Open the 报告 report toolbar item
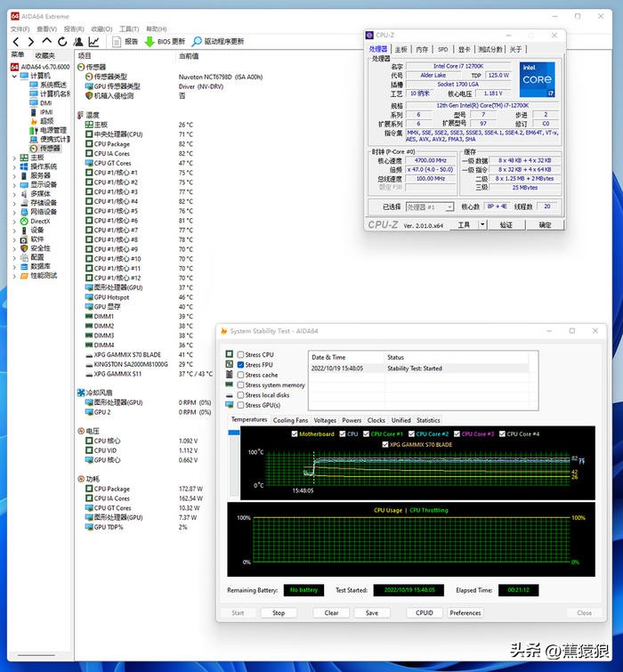The width and height of the screenshot is (623, 672). pos(125,42)
